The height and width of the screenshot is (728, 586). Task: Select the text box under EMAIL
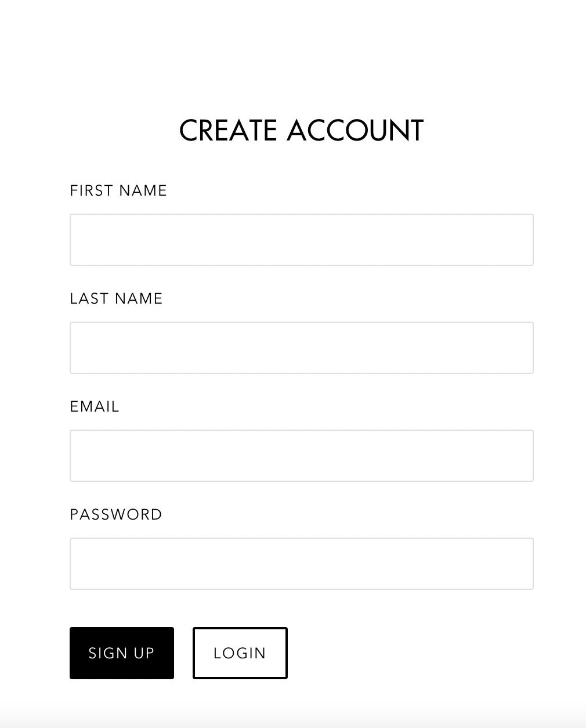pos(301,456)
